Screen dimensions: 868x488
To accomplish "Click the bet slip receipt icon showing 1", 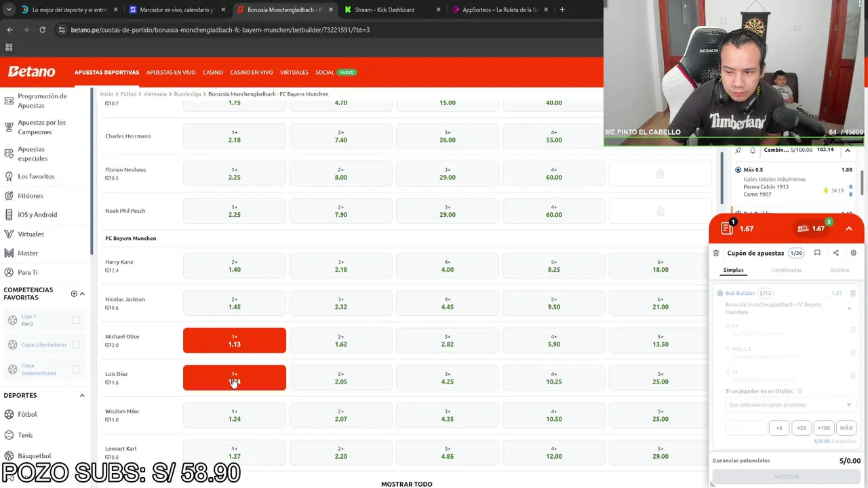I will click(727, 228).
